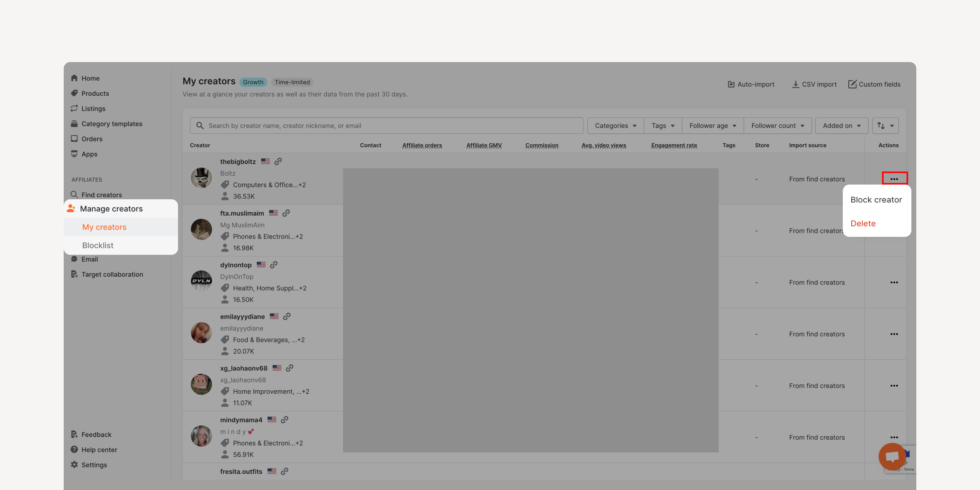The image size is (980, 490).
Task: Go to Find creators page
Action: coord(102,195)
